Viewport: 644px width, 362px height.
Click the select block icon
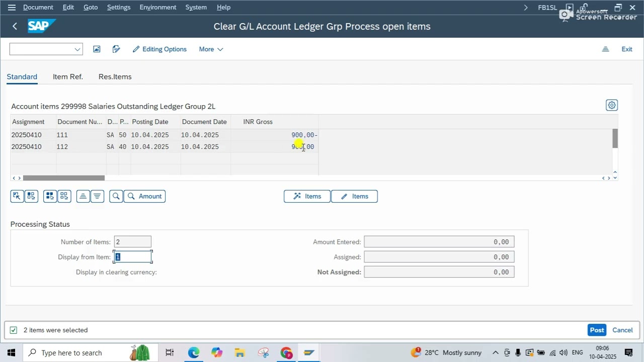pos(31,196)
